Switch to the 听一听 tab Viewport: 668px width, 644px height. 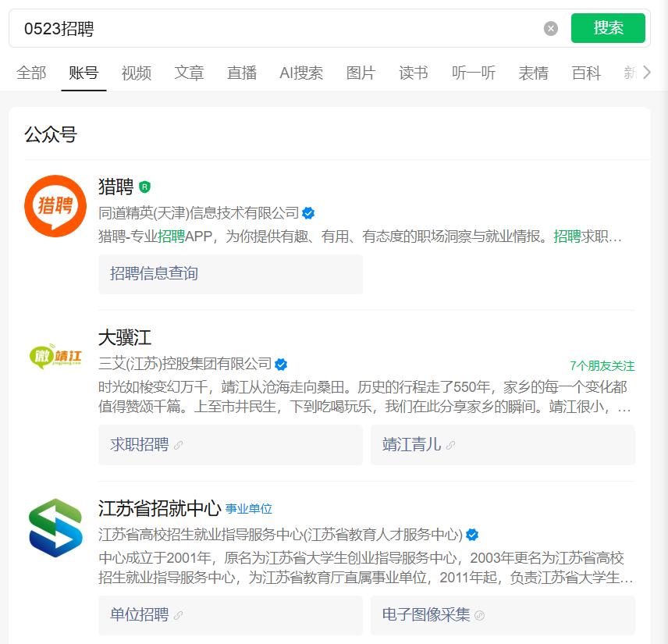click(x=474, y=73)
